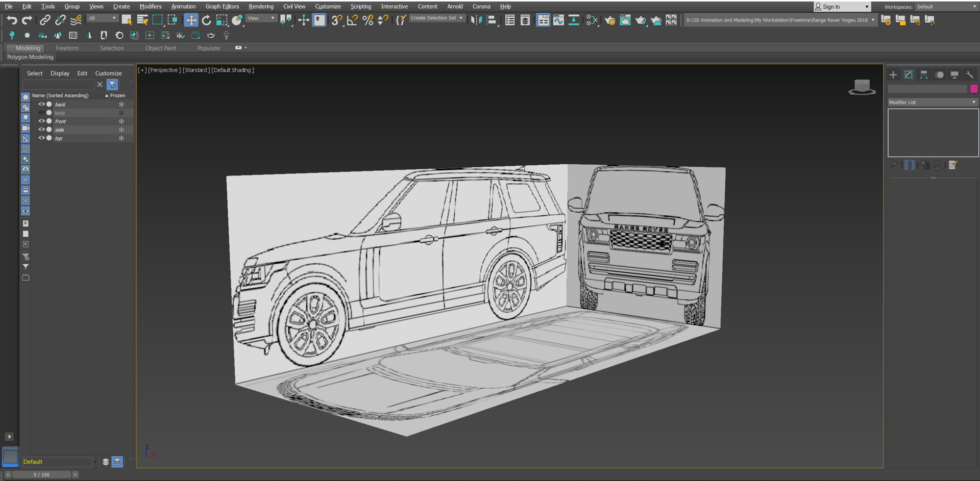This screenshot has width=980, height=481.
Task: Unfreeze the back object via snowflake icon
Action: tap(121, 104)
